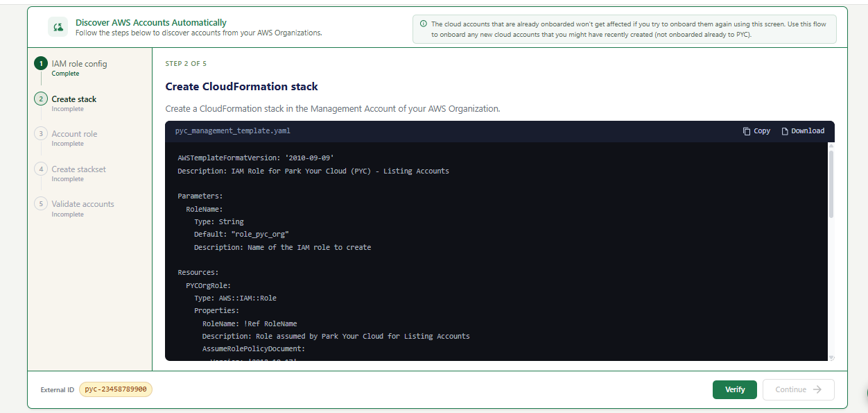Click the External ID value pyc-23458789900
The height and width of the screenshot is (413, 868).
(x=116, y=389)
